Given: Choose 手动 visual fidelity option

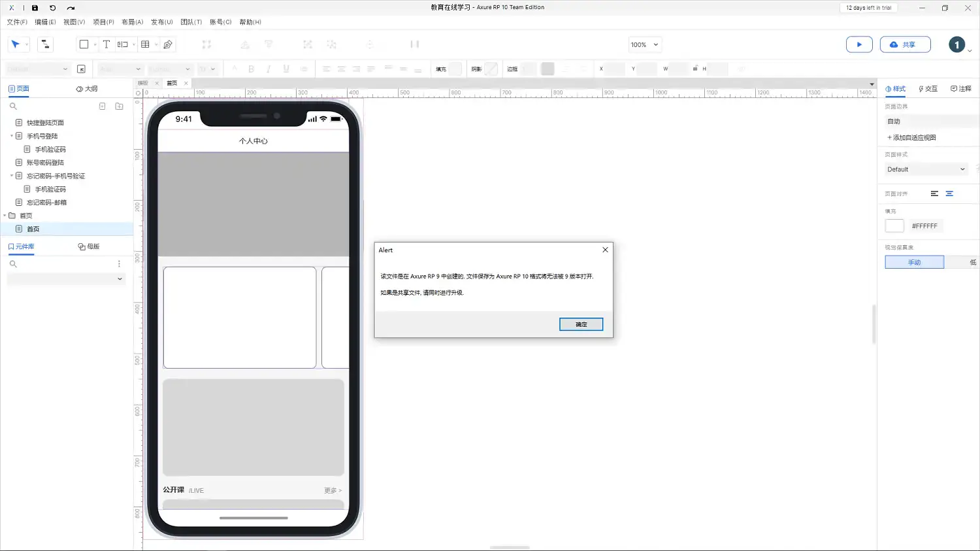Looking at the screenshot, I should pyautogui.click(x=914, y=262).
